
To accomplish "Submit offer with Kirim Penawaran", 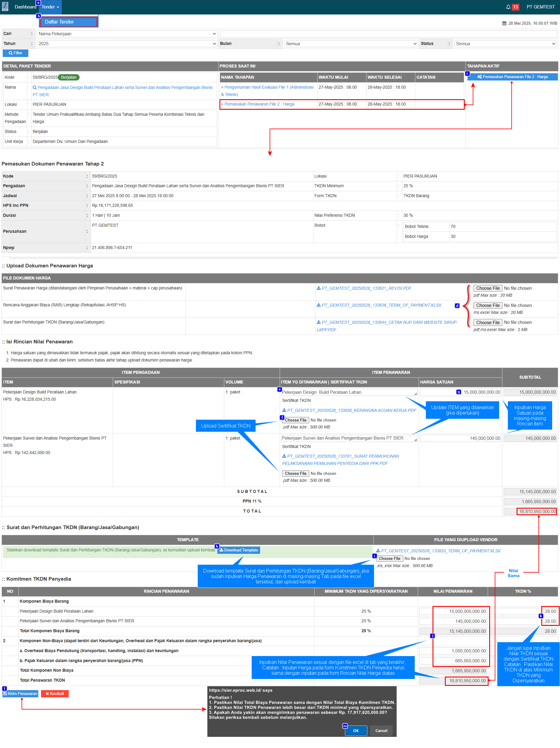I will click(x=20, y=694).
